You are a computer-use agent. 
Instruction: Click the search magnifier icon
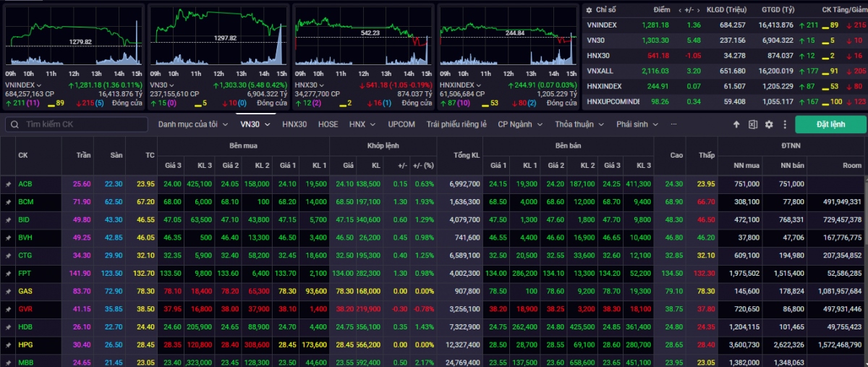click(14, 125)
